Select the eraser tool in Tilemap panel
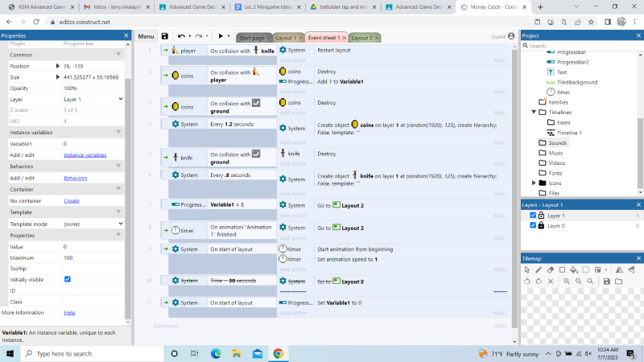 coord(550,269)
